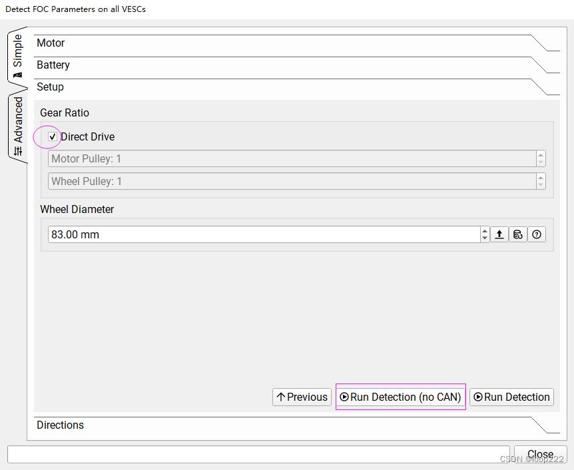Image resolution: width=574 pixels, height=470 pixels.
Task: Click the Wheel Diameter value field
Action: pyautogui.click(x=264, y=234)
